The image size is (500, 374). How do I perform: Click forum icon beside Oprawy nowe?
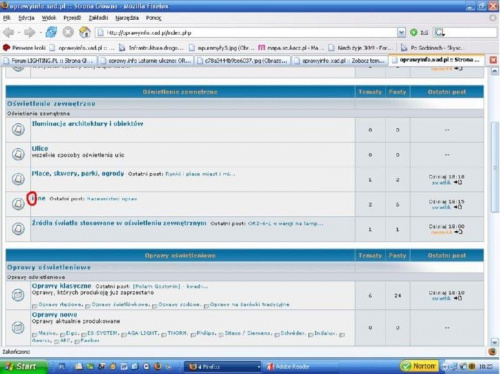18,327
